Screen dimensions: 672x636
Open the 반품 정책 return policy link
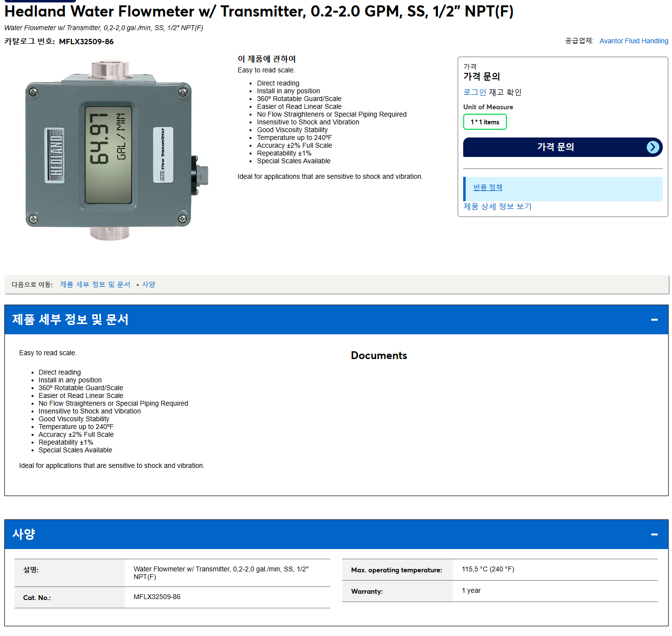tap(487, 187)
